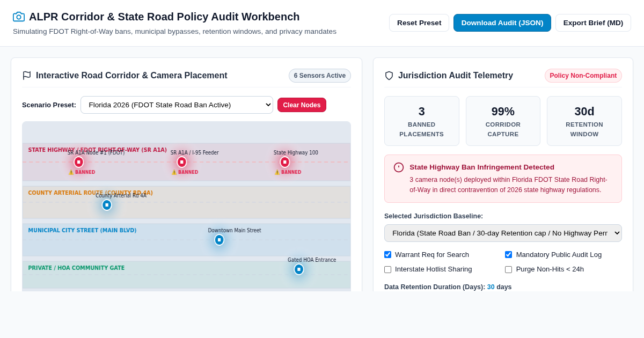
Task: Click the flag icon in Road Corridor header
Action: coord(27,76)
